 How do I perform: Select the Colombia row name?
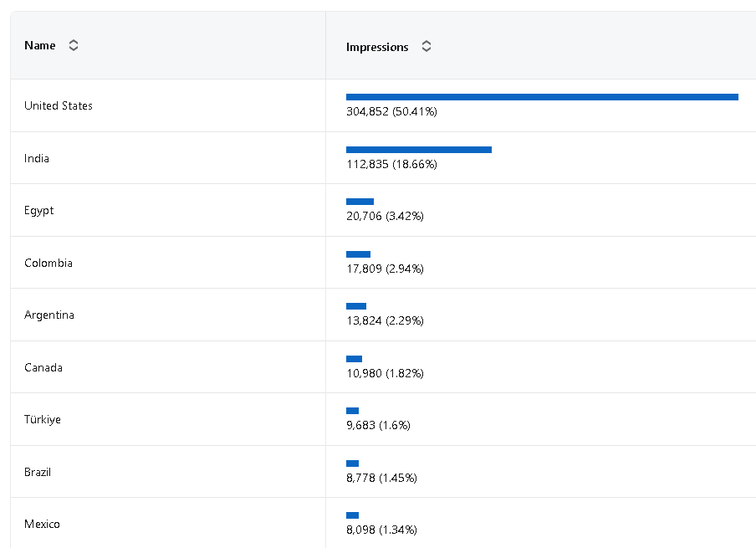[x=49, y=263]
